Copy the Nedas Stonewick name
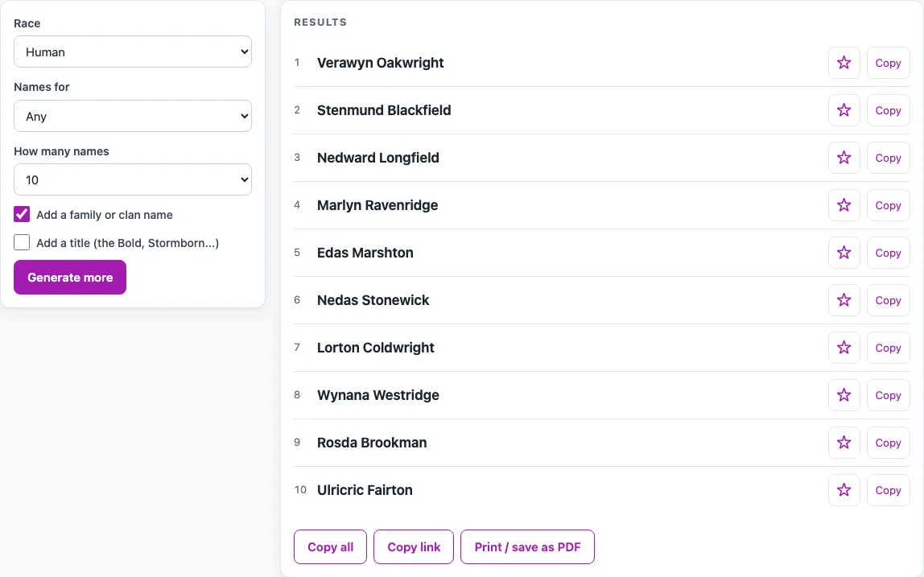This screenshot has height=577, width=924. tap(888, 300)
